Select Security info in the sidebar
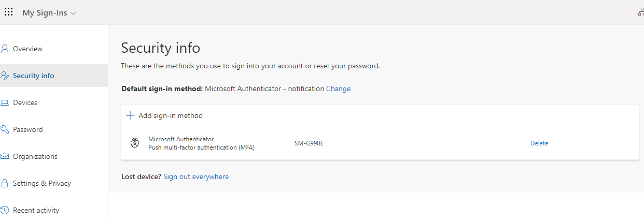Screen dimensions: 644x222 pos(33,76)
